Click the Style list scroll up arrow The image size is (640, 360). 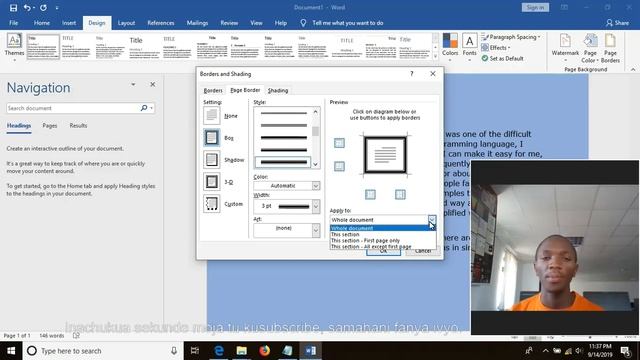pos(316,112)
